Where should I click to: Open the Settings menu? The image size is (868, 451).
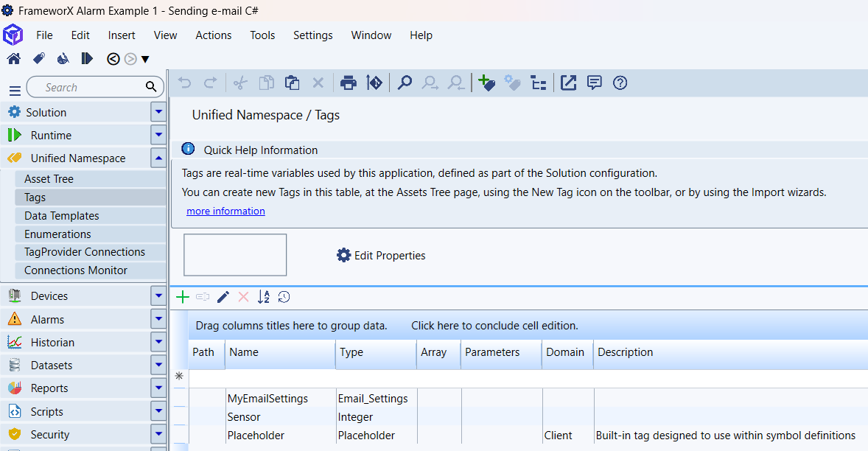[x=312, y=35]
